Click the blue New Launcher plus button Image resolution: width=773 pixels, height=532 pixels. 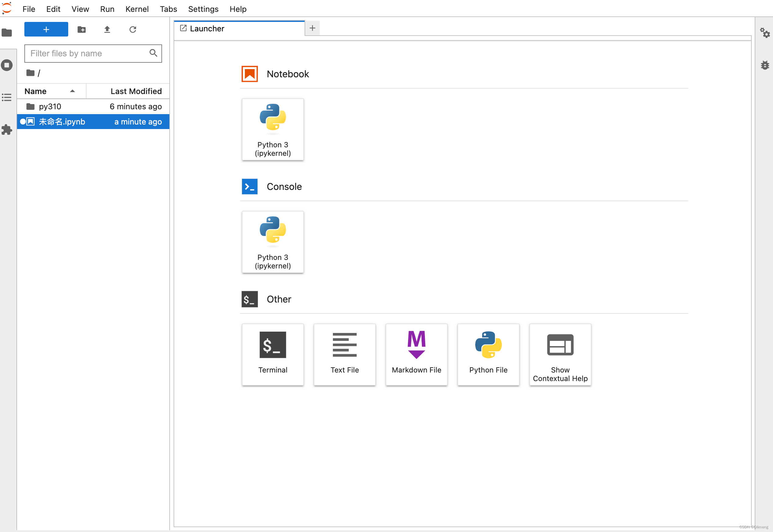(x=46, y=29)
